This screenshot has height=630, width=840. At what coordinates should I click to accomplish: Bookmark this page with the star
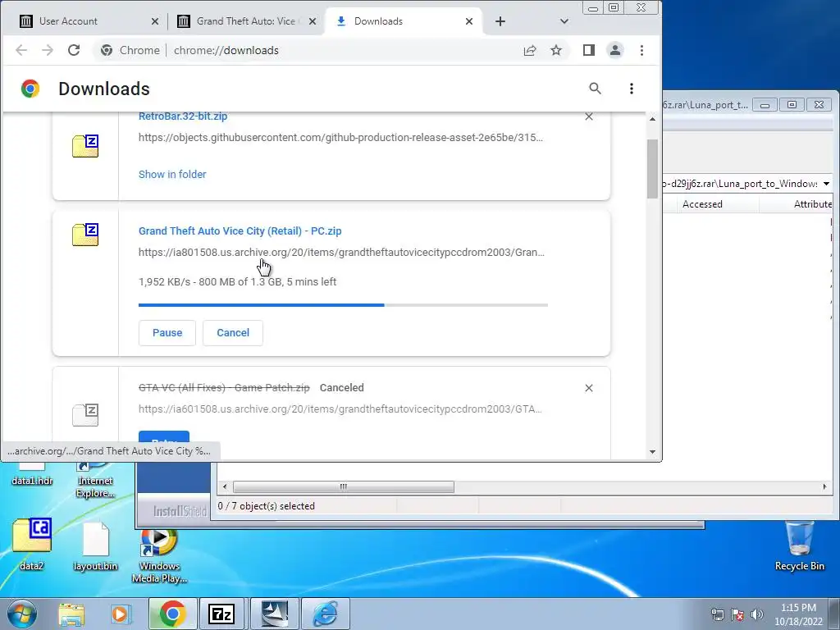[x=556, y=50]
